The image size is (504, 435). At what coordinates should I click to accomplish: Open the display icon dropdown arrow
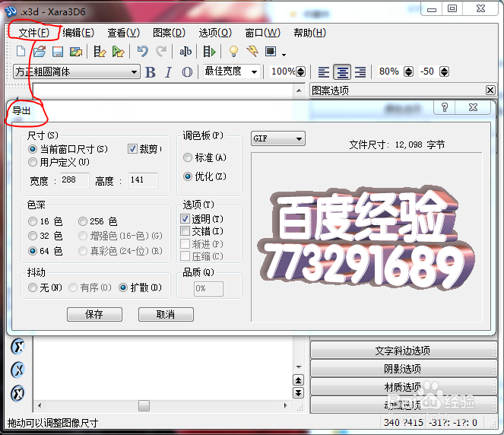(284, 55)
